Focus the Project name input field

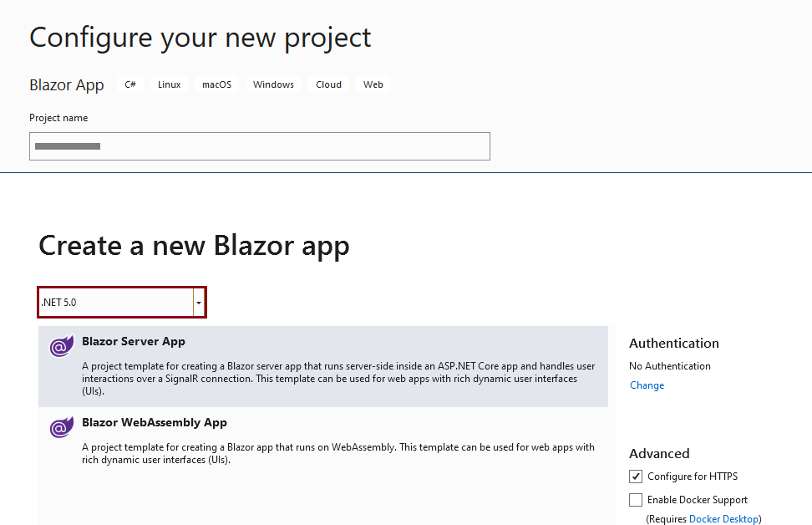pos(260,146)
